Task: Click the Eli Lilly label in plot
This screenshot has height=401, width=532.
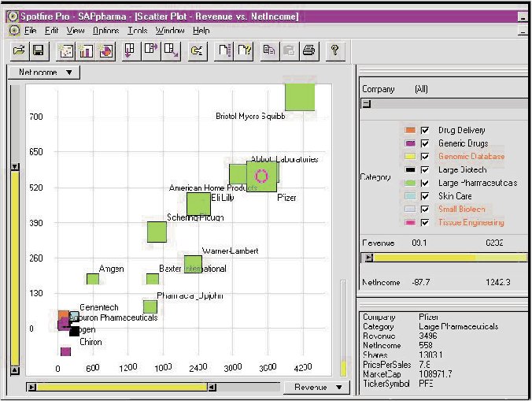Action: [223, 198]
